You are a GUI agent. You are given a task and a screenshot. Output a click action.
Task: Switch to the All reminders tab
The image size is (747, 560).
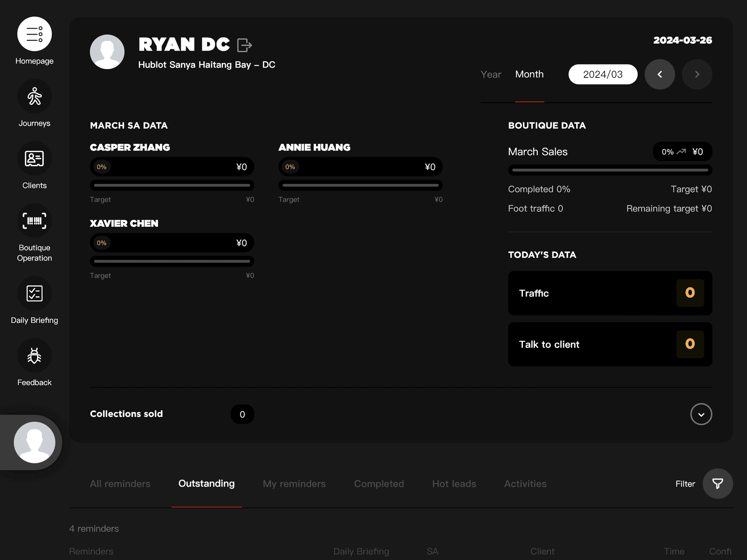point(120,484)
